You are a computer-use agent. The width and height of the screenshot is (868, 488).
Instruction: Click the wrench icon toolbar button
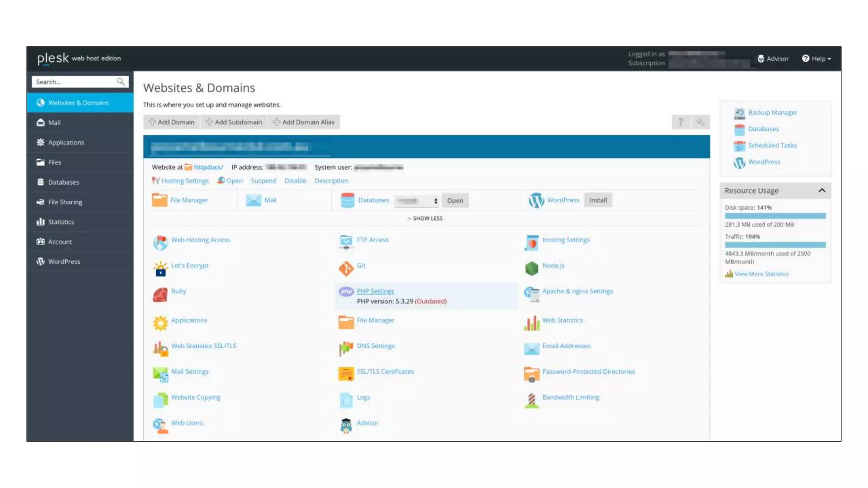pyautogui.click(x=700, y=122)
